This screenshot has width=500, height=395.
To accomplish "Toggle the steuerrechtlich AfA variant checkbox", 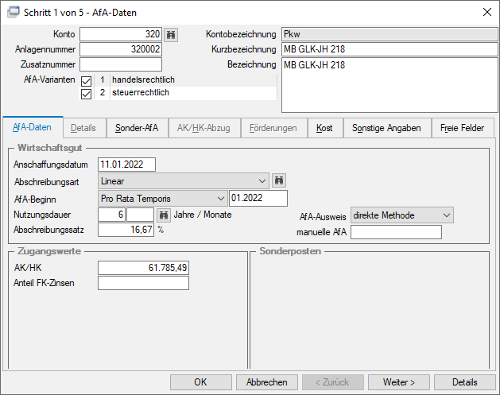I will [x=86, y=94].
